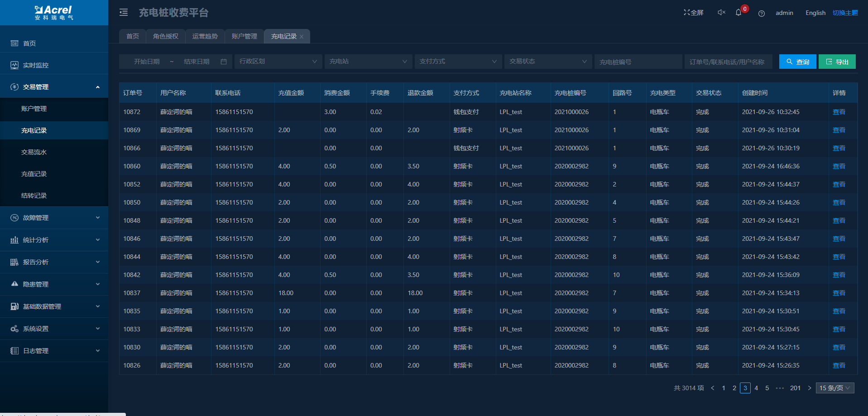Go to 首页 from sidebar
The height and width of the screenshot is (416, 868).
(29, 43)
